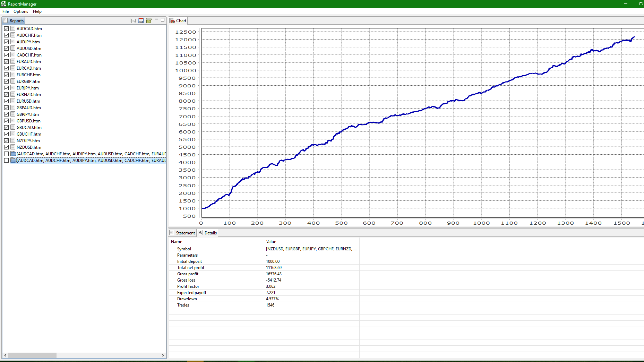Switch to the Details tab
The height and width of the screenshot is (362, 644).
point(207,233)
